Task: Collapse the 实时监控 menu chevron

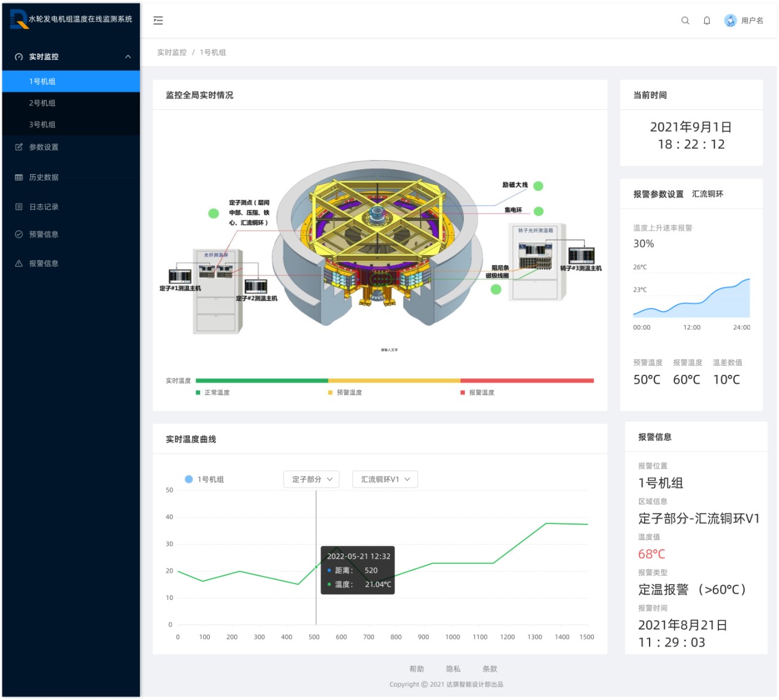Action: pyautogui.click(x=128, y=57)
